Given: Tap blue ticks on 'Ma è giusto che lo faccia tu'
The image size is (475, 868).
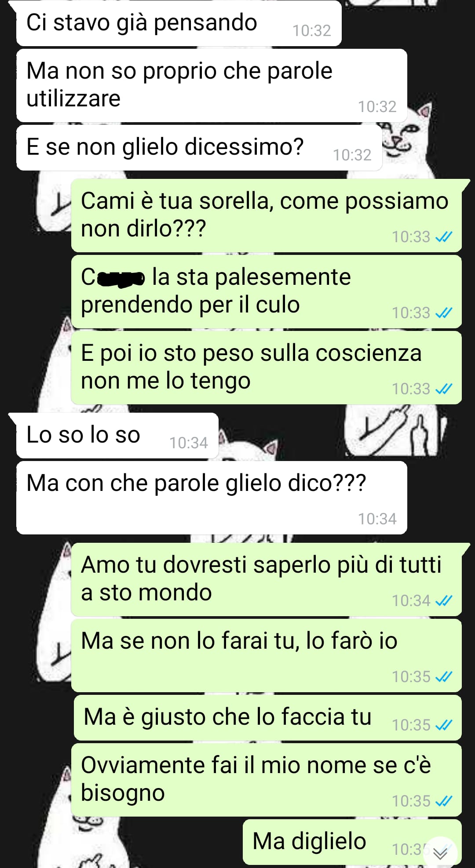Looking at the screenshot, I should click(x=443, y=725).
